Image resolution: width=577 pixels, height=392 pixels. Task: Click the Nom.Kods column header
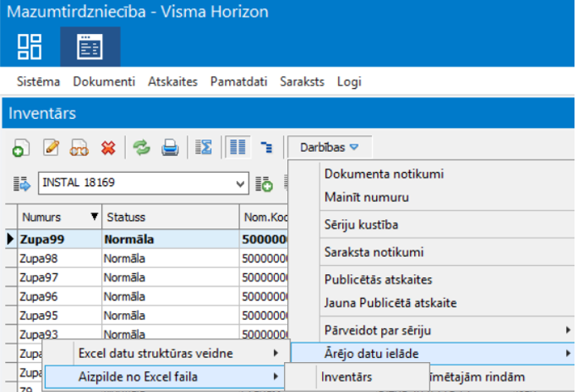point(263,217)
